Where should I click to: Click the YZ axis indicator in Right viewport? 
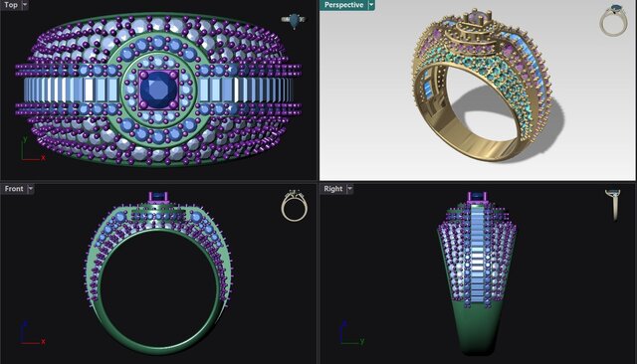pyautogui.click(x=351, y=333)
